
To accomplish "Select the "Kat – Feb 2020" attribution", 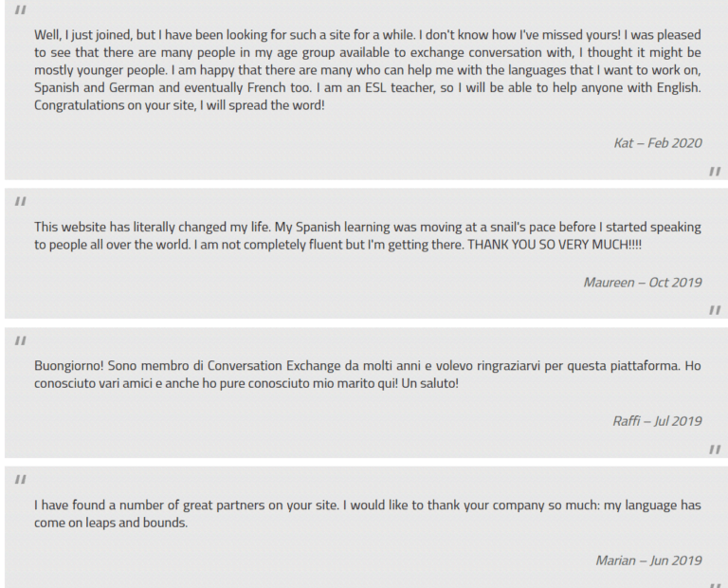I will click(x=658, y=143).
